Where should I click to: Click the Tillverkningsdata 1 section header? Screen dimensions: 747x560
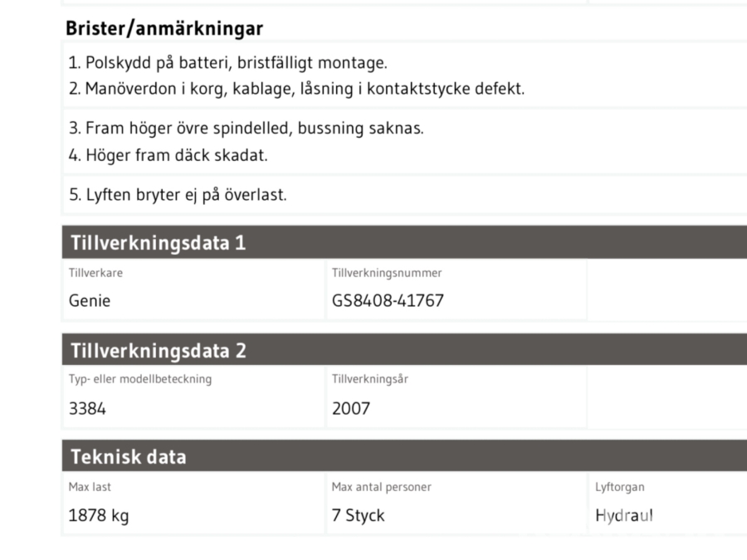[159, 243]
